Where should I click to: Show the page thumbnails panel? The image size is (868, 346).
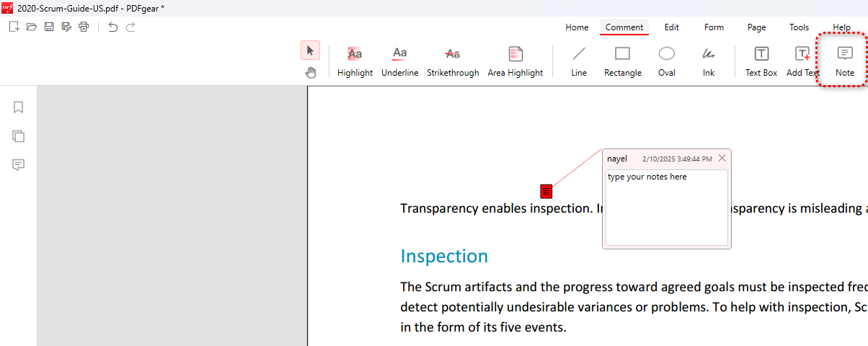[x=19, y=136]
